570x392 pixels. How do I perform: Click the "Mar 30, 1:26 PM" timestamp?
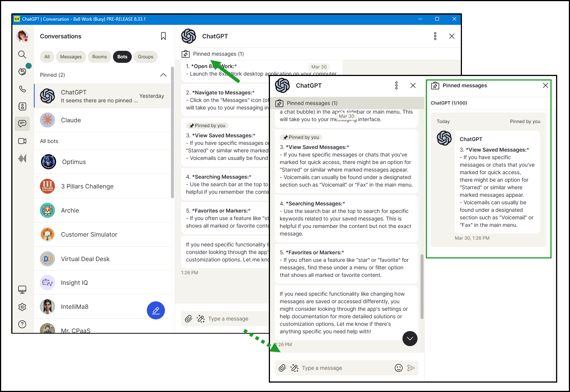472,238
